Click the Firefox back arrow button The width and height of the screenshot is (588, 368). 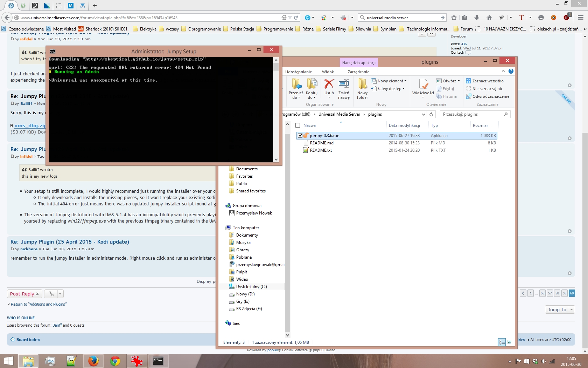(7, 18)
